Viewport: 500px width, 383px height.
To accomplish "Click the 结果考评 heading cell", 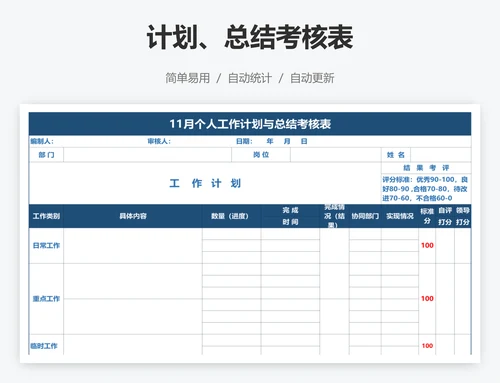I will pos(426,168).
